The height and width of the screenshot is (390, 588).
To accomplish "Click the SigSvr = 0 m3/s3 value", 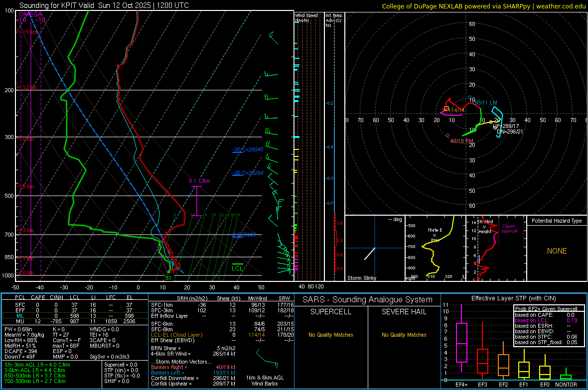I will (x=110, y=357).
